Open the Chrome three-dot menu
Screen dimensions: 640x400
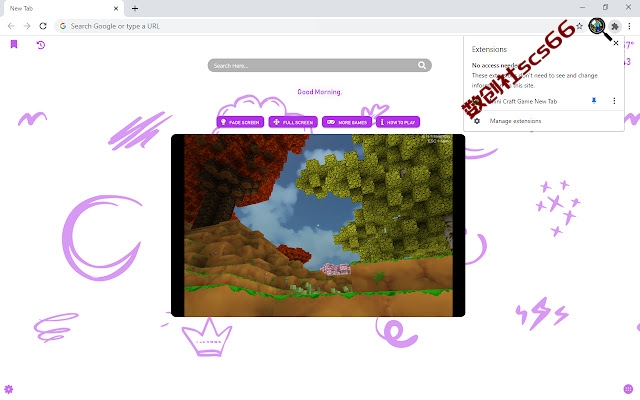click(629, 27)
